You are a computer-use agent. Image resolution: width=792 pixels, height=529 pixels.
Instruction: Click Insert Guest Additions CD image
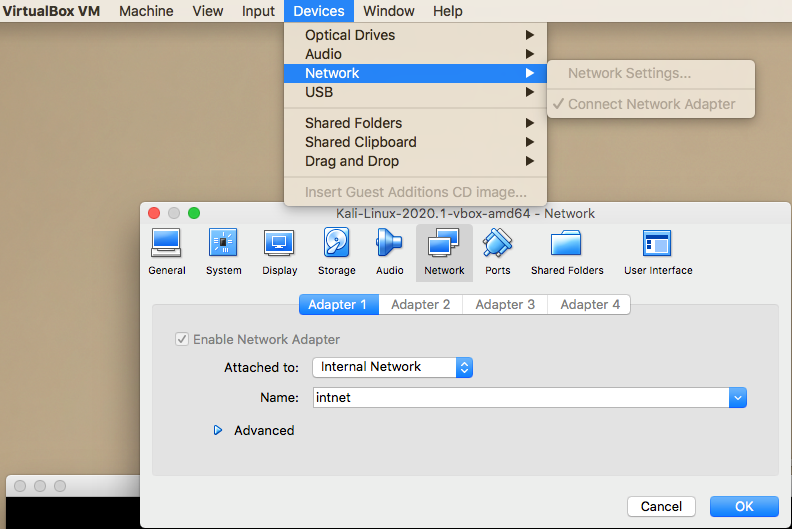pos(415,193)
